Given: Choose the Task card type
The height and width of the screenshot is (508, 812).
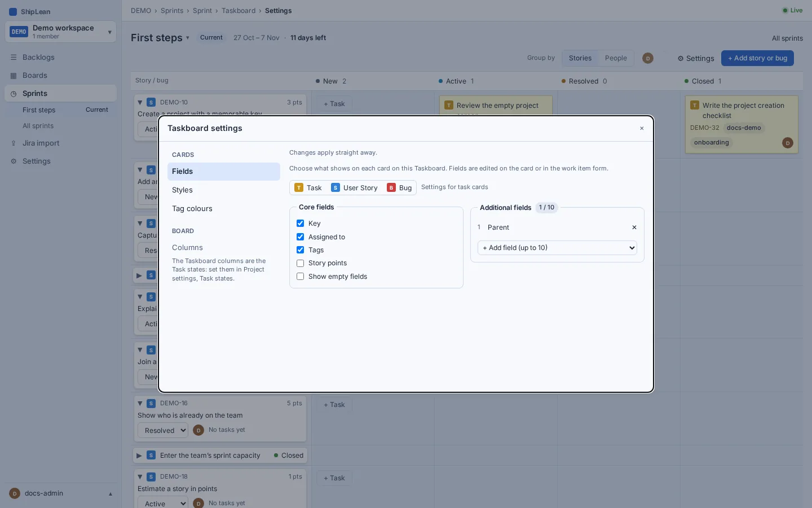Looking at the screenshot, I should pos(308,188).
